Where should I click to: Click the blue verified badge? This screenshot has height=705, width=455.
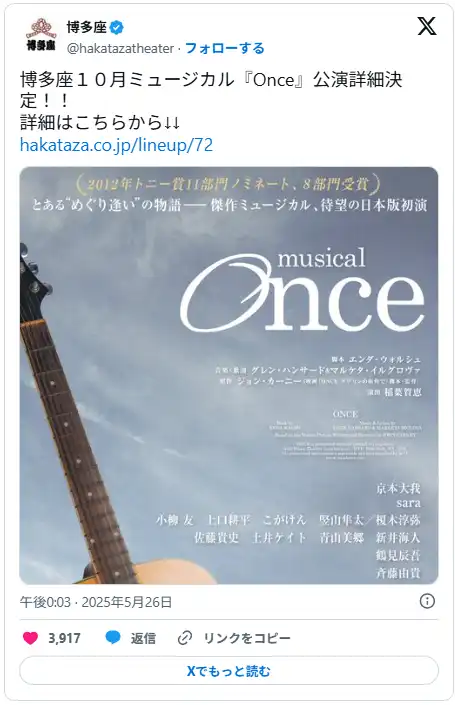[117, 27]
